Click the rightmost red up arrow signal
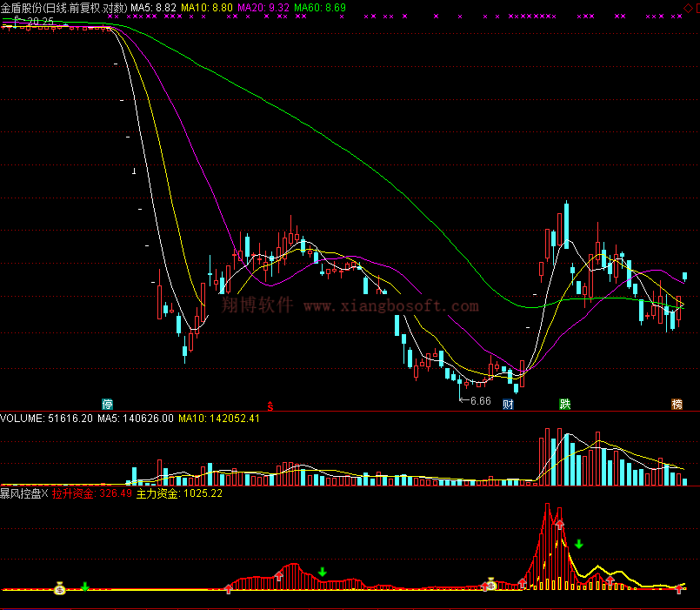Viewport: 700px width, 610px height. (x=679, y=589)
